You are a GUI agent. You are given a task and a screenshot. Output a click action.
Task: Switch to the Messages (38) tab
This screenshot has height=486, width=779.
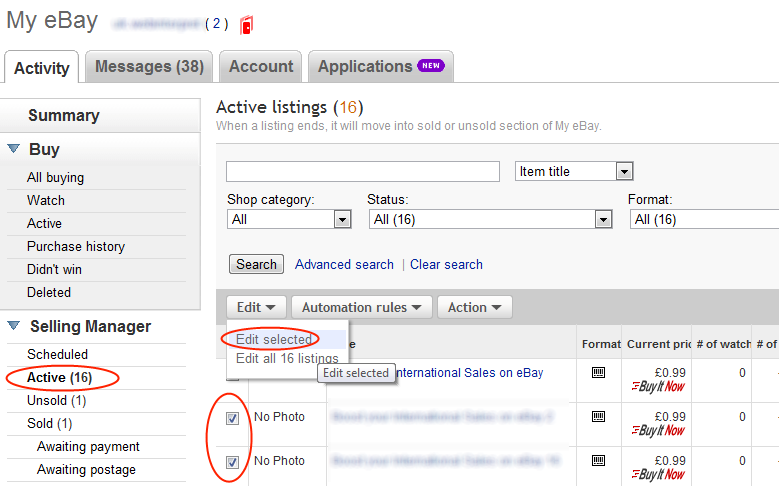coord(149,67)
